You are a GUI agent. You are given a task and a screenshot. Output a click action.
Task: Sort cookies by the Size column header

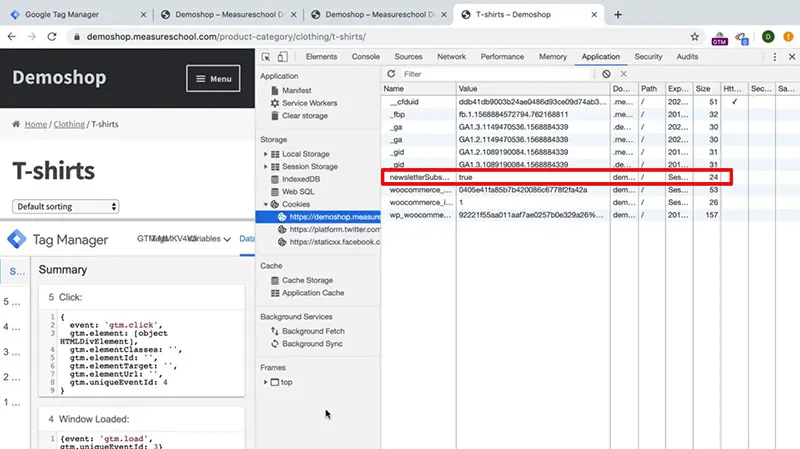706,89
